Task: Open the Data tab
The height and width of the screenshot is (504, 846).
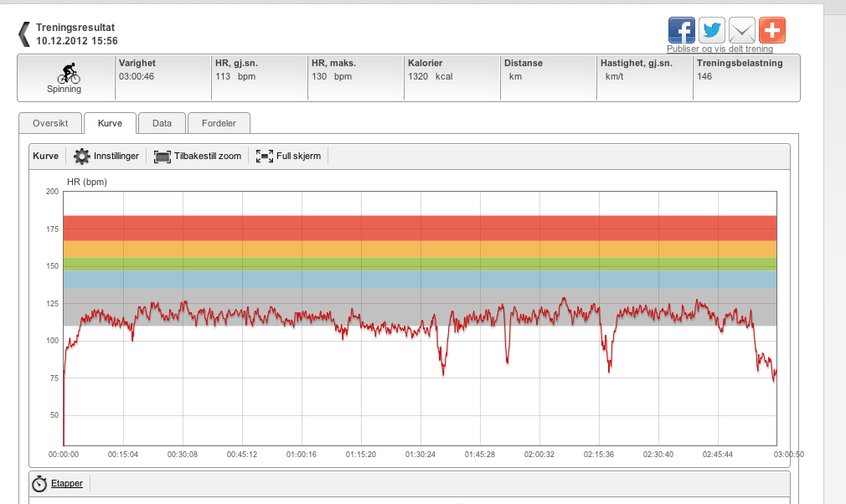Action: [x=162, y=123]
